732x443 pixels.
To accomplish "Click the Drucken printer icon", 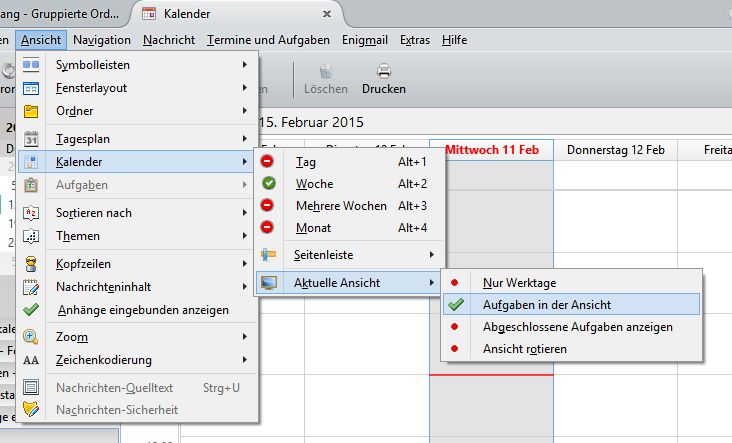I will pos(383,72).
